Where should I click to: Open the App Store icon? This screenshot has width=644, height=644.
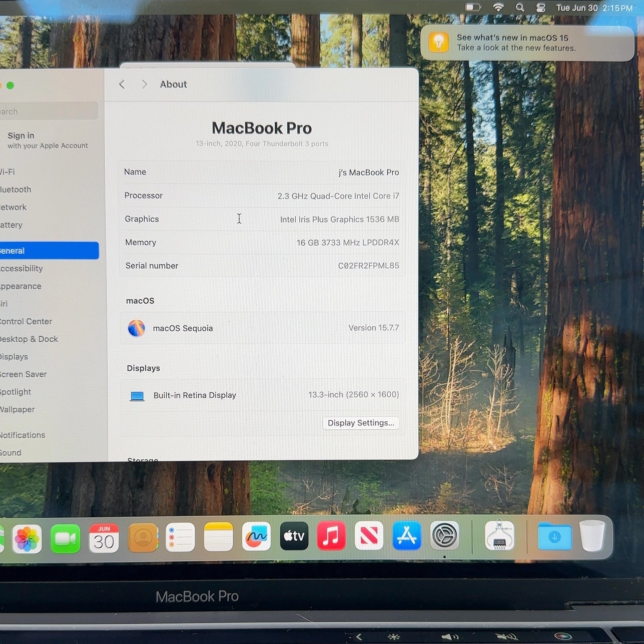click(407, 535)
